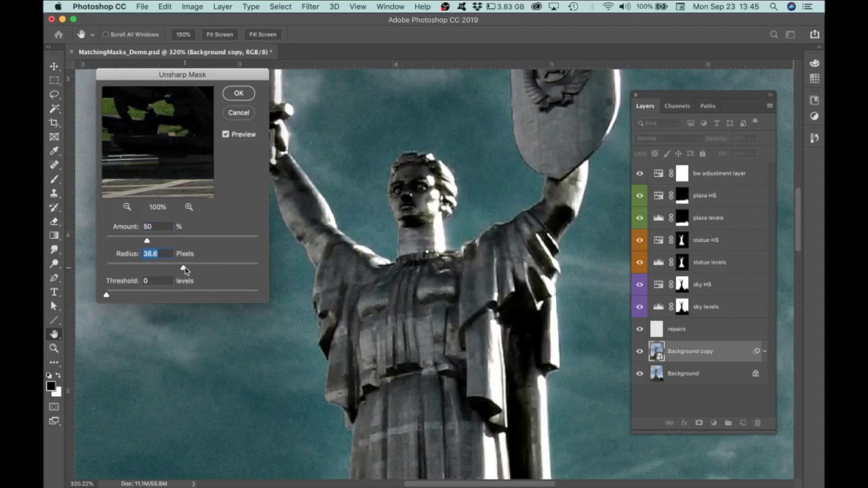Click the Fit Screen button
The image size is (868, 488).
coord(220,35)
